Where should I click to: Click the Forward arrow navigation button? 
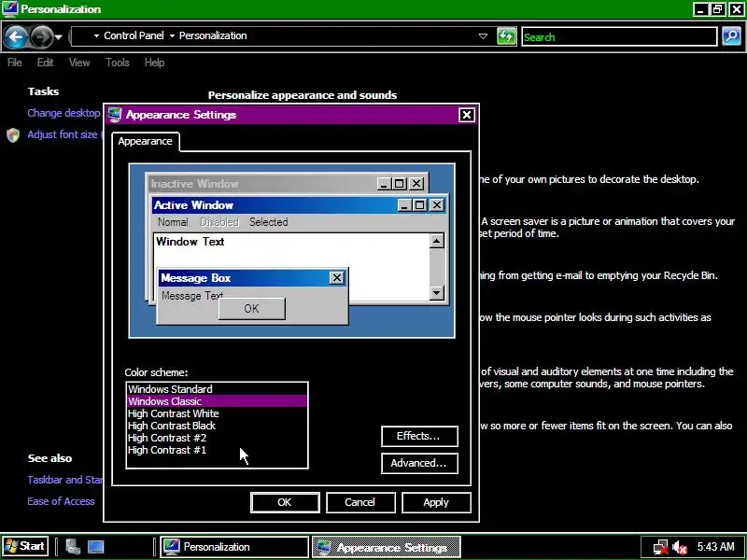pyautogui.click(x=41, y=36)
